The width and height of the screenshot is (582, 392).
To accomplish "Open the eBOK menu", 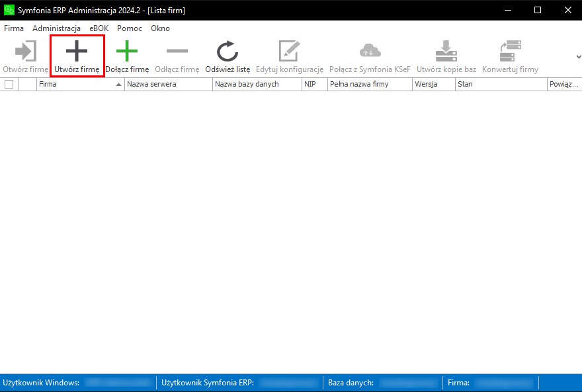I will [99, 28].
